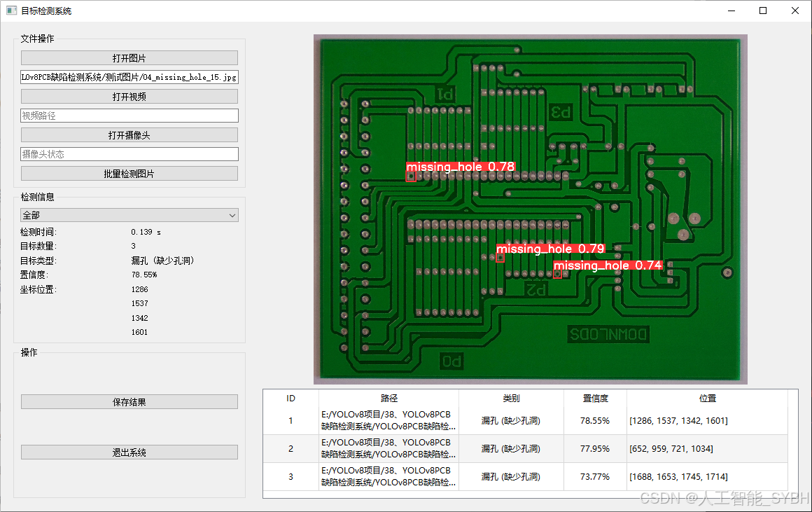The height and width of the screenshot is (512, 812).
Task: Click the ID column header in results table
Action: 290,398
